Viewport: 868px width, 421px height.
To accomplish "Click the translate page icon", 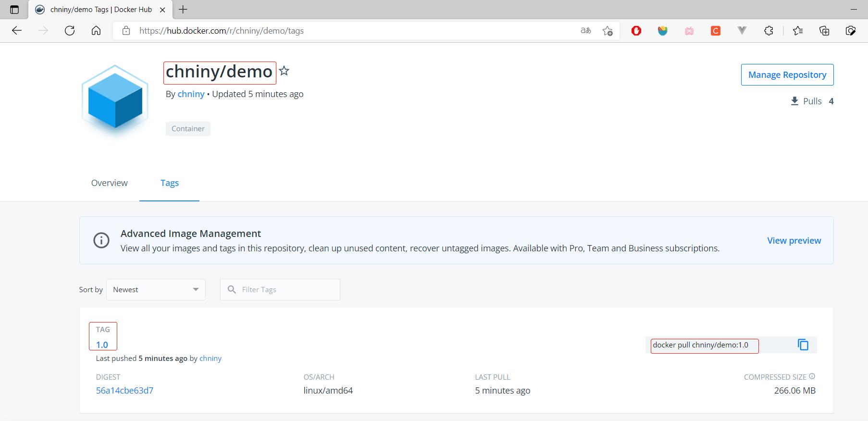I will (x=585, y=31).
